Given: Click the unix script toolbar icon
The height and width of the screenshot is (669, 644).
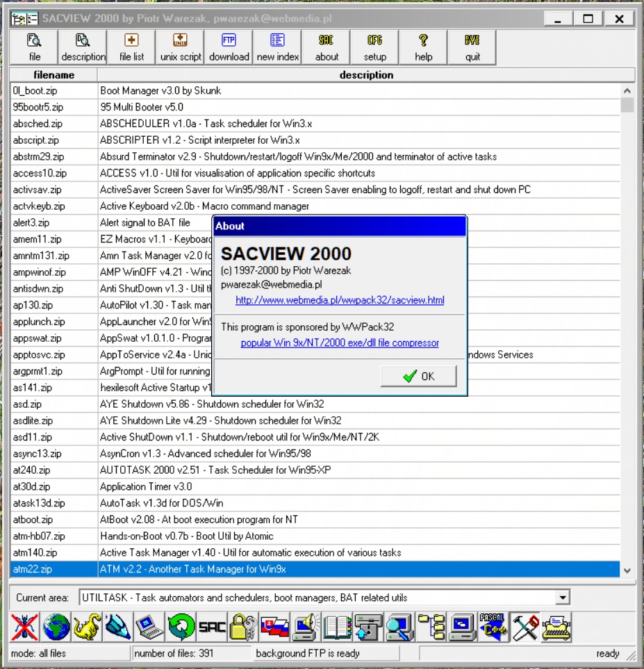Looking at the screenshot, I should 180,47.
